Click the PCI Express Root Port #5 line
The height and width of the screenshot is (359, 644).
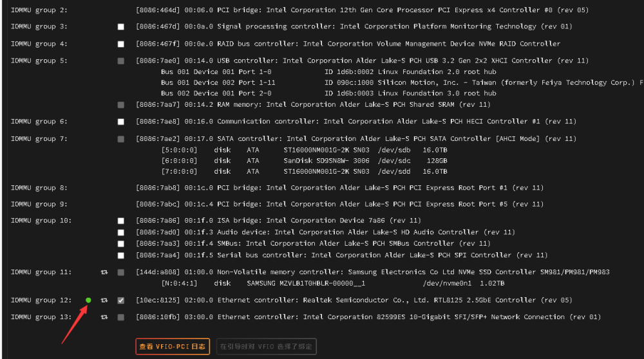(339, 204)
